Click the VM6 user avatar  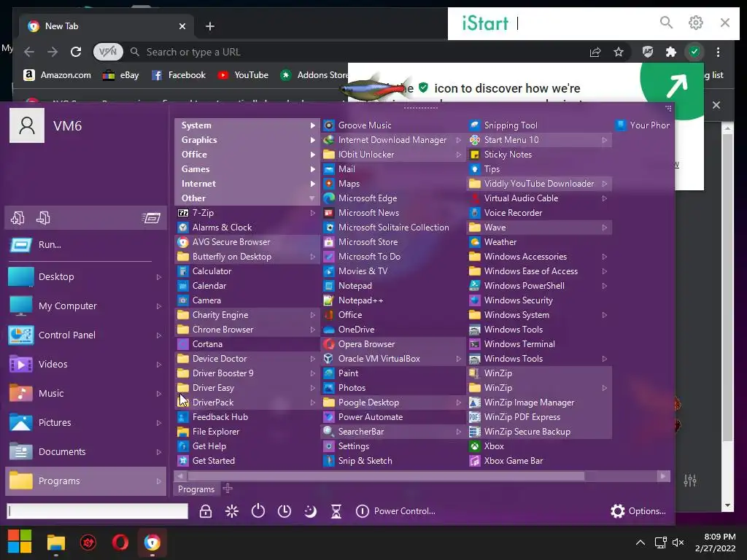(27, 125)
